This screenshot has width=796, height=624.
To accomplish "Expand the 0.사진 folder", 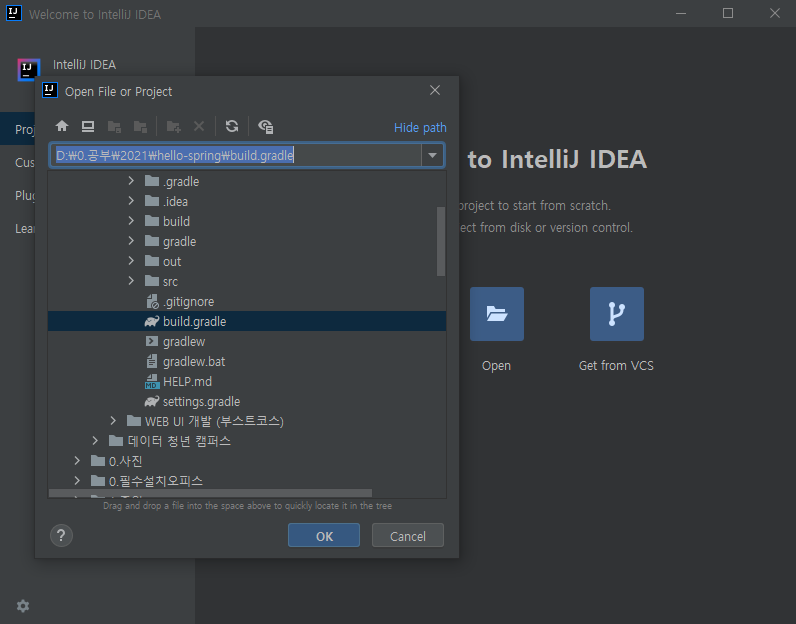I will point(77,461).
